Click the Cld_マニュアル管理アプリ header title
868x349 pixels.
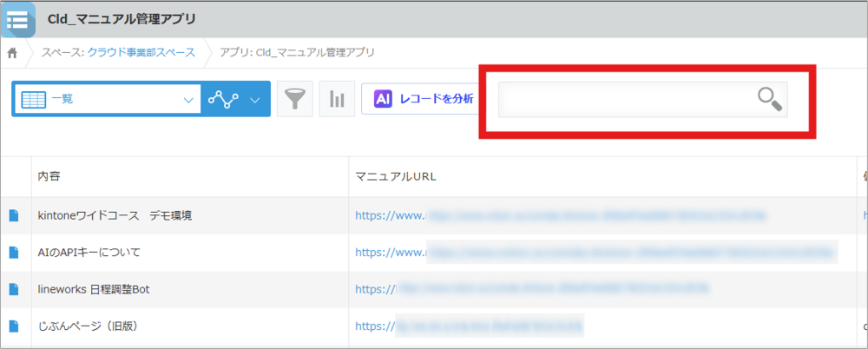(122, 19)
